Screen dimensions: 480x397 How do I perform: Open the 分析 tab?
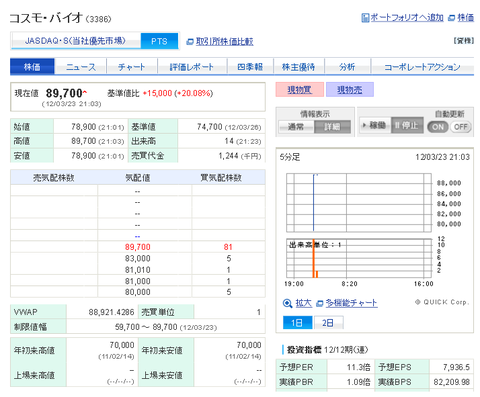pos(347,67)
